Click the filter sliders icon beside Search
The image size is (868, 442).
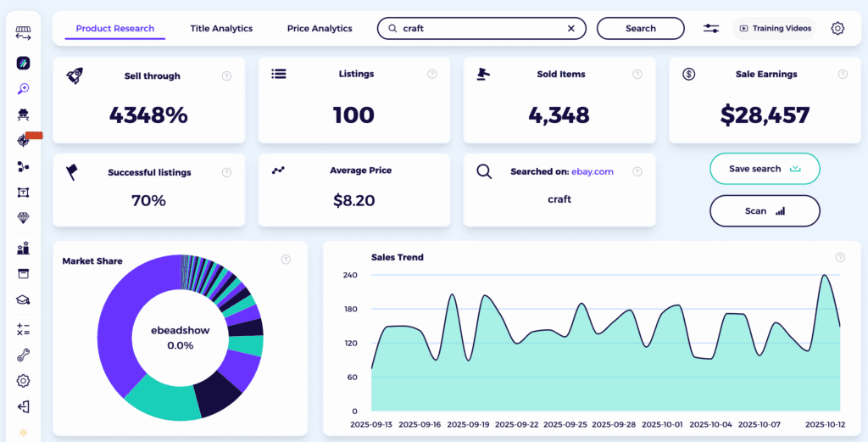coord(711,28)
